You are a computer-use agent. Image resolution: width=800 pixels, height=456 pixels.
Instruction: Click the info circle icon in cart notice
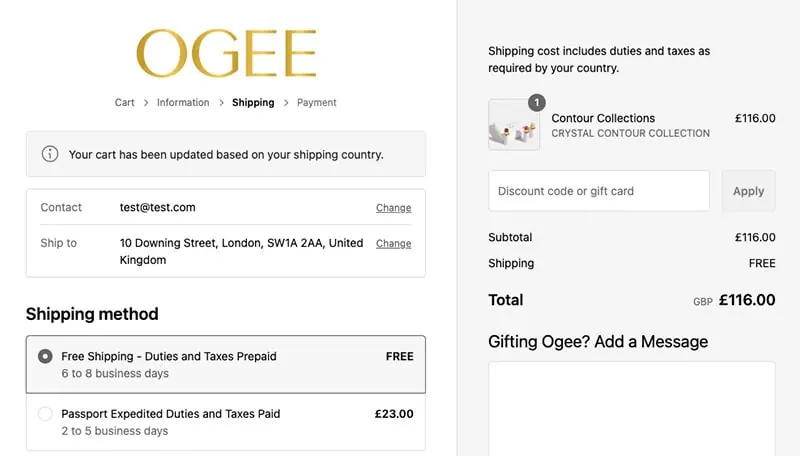click(x=50, y=154)
